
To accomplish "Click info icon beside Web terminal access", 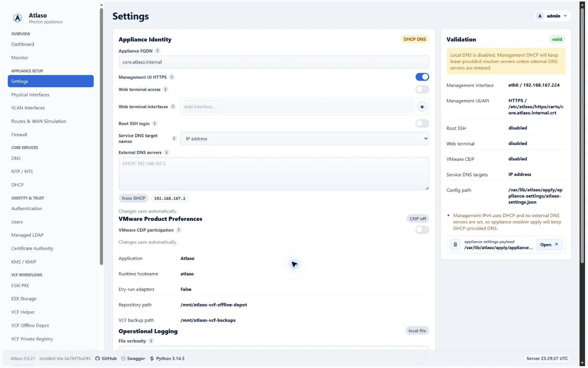I will [x=165, y=89].
